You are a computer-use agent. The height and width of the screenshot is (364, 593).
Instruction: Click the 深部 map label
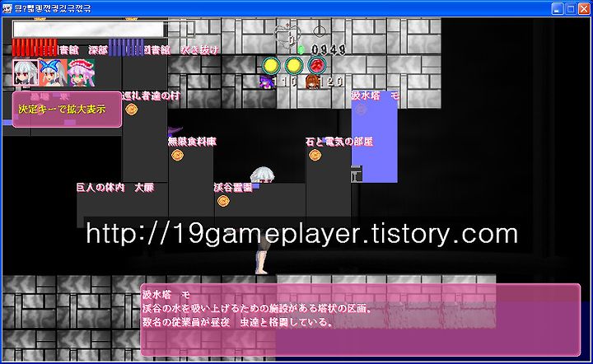coord(98,50)
